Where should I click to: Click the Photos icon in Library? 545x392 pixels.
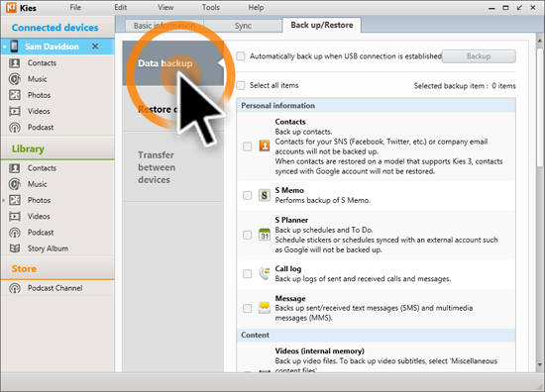[15, 200]
